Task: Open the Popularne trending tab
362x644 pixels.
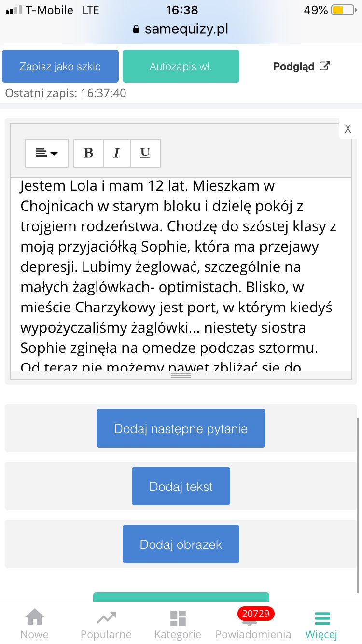Action: click(106, 623)
